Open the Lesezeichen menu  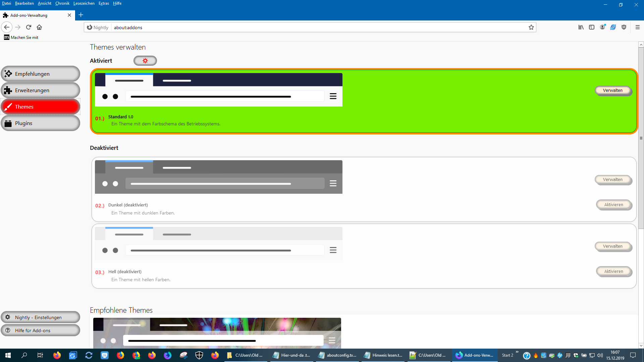[x=84, y=3]
